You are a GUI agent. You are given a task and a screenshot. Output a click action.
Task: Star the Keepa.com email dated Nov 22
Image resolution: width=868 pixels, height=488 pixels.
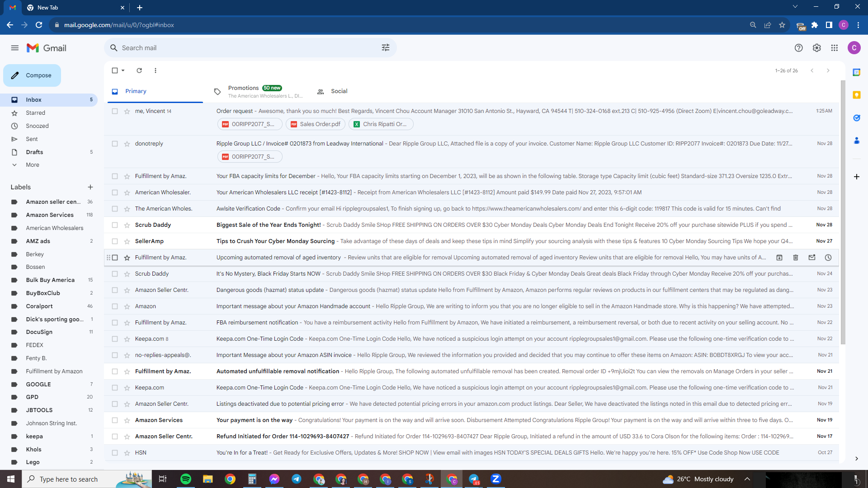tap(127, 339)
